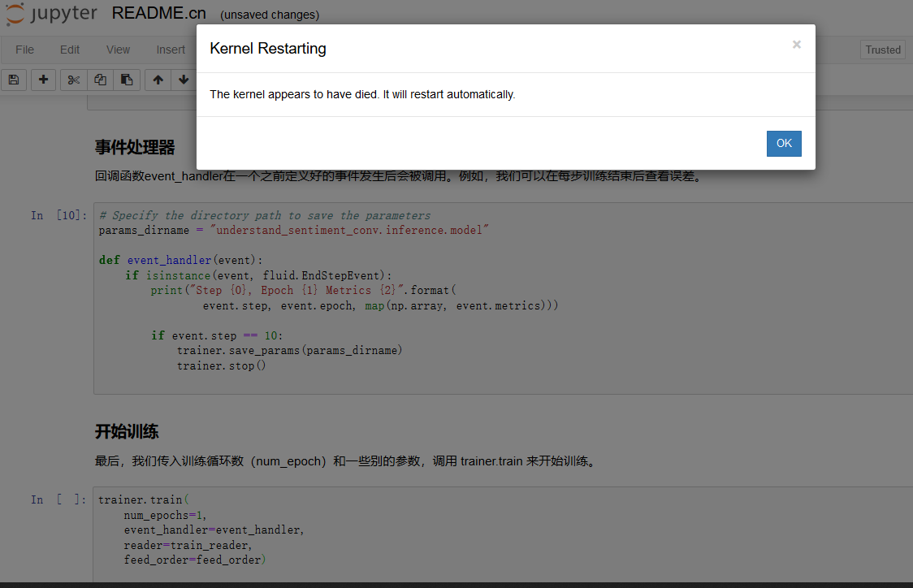Cut selected cells with scissors icon
The width and height of the screenshot is (913, 588).
(x=73, y=80)
